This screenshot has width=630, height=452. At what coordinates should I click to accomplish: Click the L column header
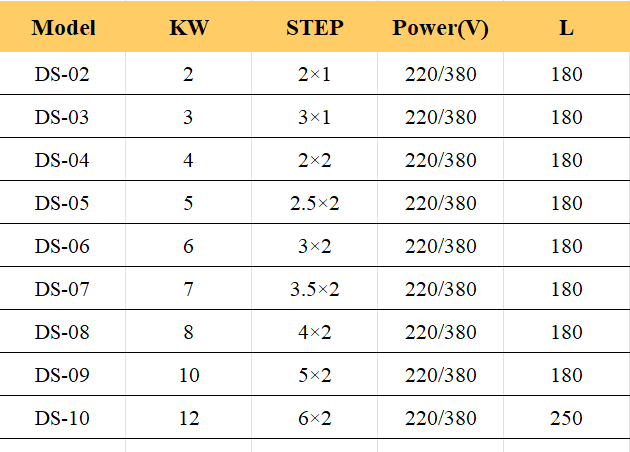566,28
